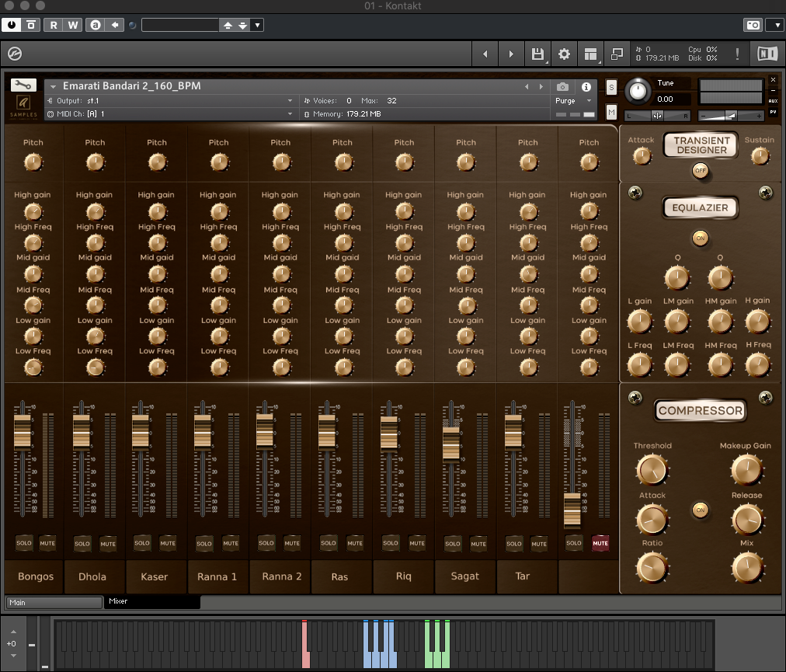Click the red key on keyboard
786x672 pixels.
click(x=305, y=644)
